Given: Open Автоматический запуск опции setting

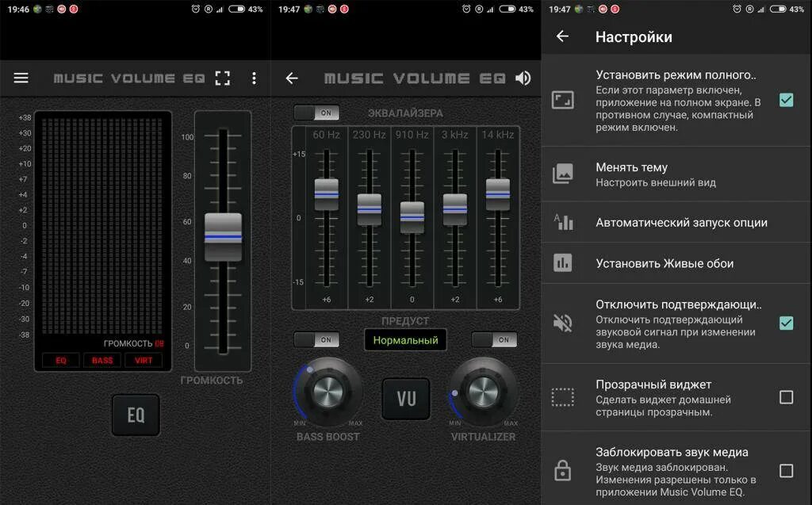Looking at the screenshot, I should [676, 222].
